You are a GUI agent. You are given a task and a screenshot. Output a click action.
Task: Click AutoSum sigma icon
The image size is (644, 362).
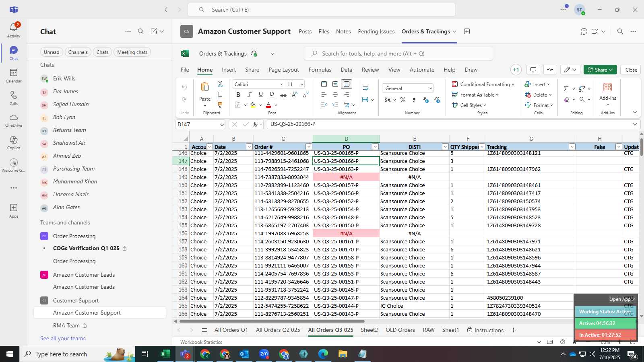(x=566, y=89)
